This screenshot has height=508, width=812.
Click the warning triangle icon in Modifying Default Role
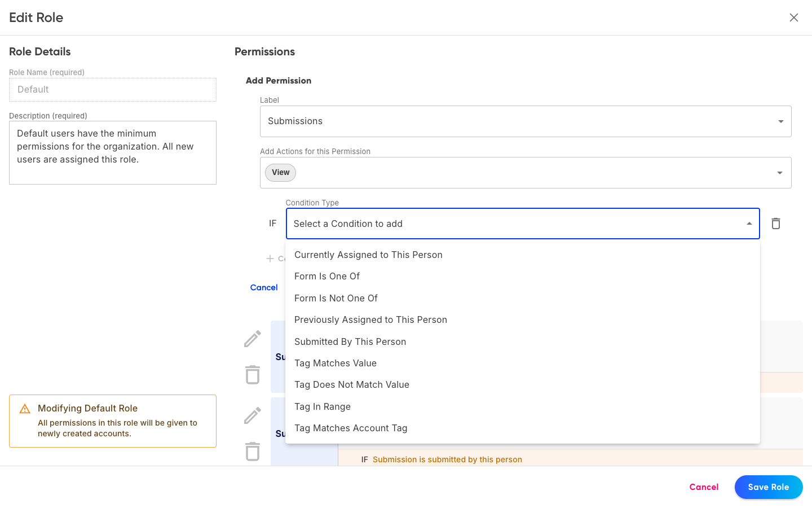[25, 409]
